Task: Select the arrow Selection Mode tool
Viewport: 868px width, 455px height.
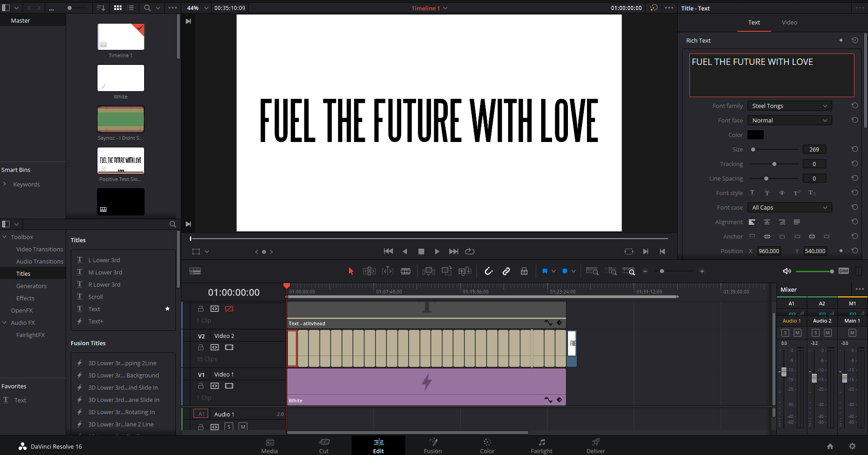Action: [351, 271]
